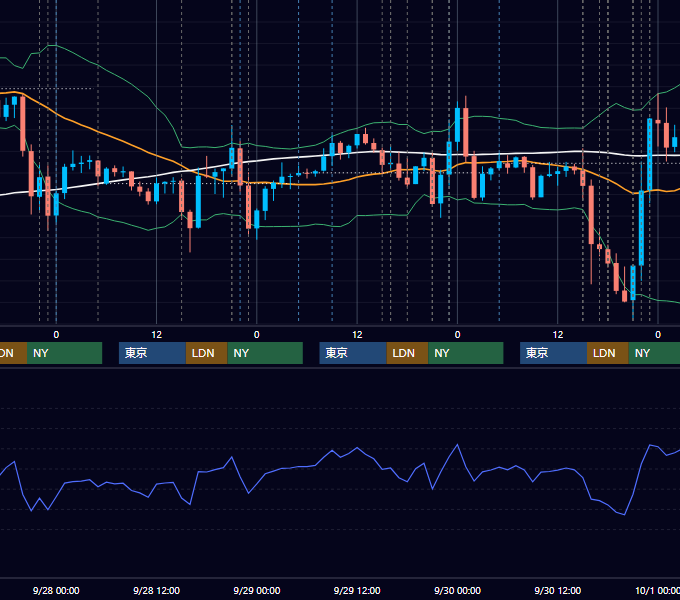Select the NY session block ending at 9/28 midnight
The height and width of the screenshot is (600, 680).
pos(64,353)
